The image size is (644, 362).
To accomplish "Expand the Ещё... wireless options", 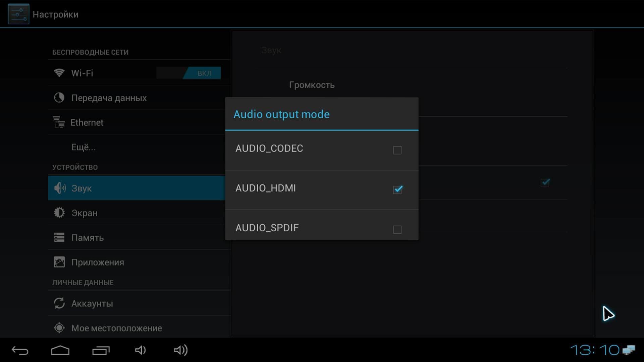I will [x=83, y=147].
